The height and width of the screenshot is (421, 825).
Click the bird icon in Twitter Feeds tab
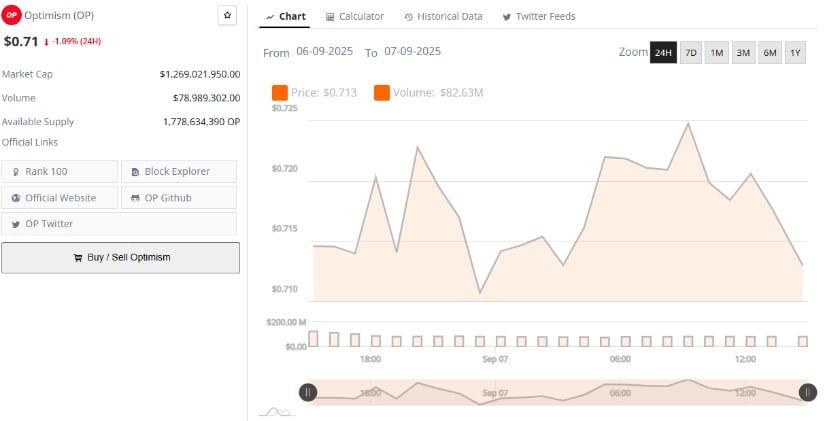click(507, 17)
